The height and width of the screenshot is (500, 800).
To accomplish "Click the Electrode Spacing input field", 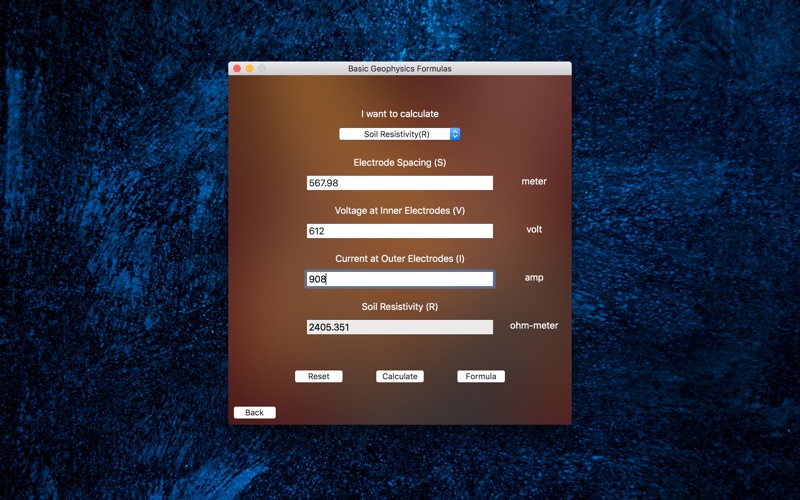I will (x=399, y=183).
